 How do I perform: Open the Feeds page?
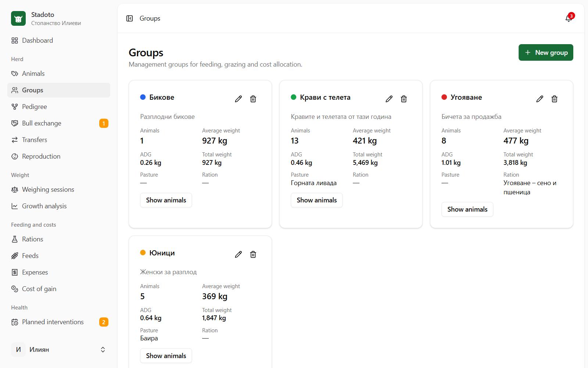click(x=59, y=256)
